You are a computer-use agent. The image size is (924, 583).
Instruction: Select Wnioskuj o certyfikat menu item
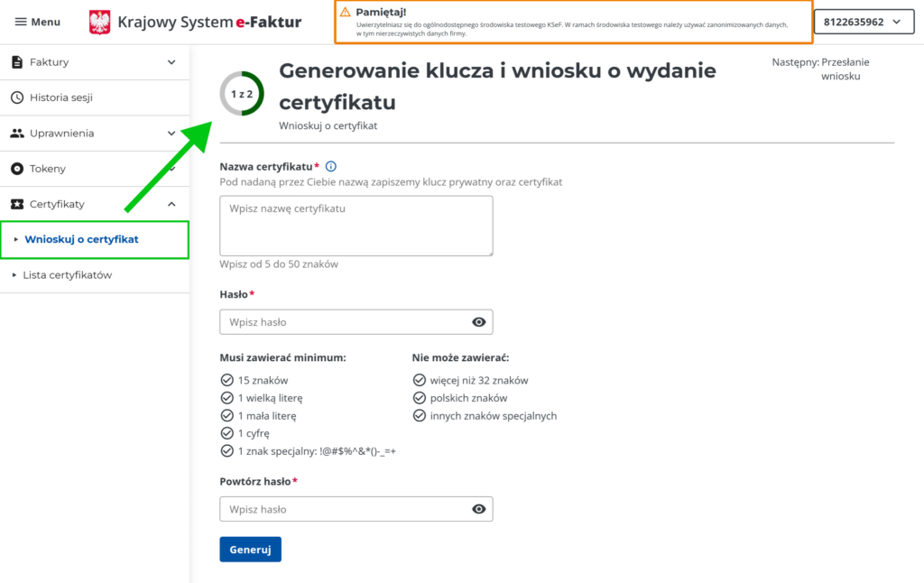pos(81,239)
